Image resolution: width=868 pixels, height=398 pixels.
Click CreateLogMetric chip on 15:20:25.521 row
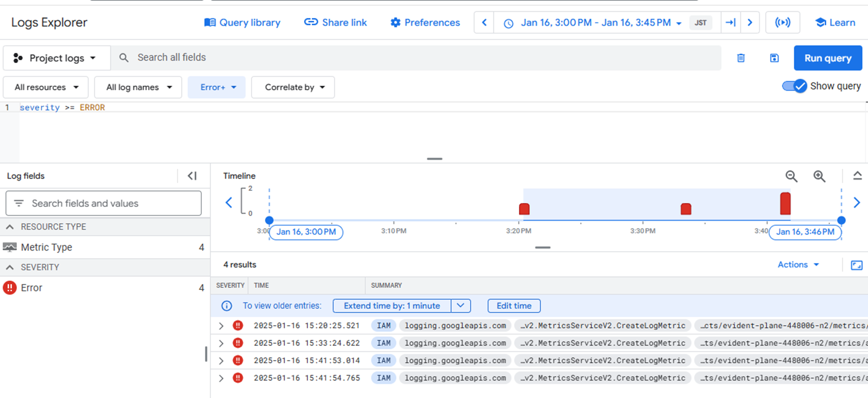pos(602,326)
